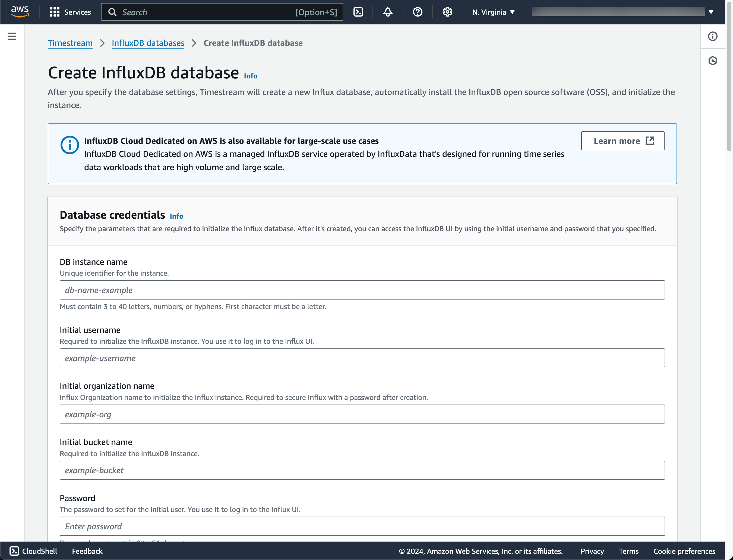
Task: Launch CloudShell from top navigation icon
Action: click(358, 12)
